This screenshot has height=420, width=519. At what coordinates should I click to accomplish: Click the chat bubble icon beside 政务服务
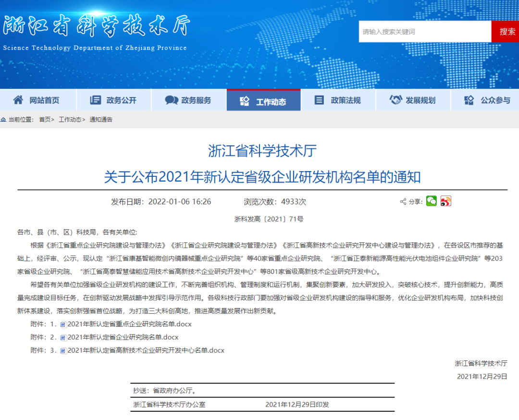172,100
